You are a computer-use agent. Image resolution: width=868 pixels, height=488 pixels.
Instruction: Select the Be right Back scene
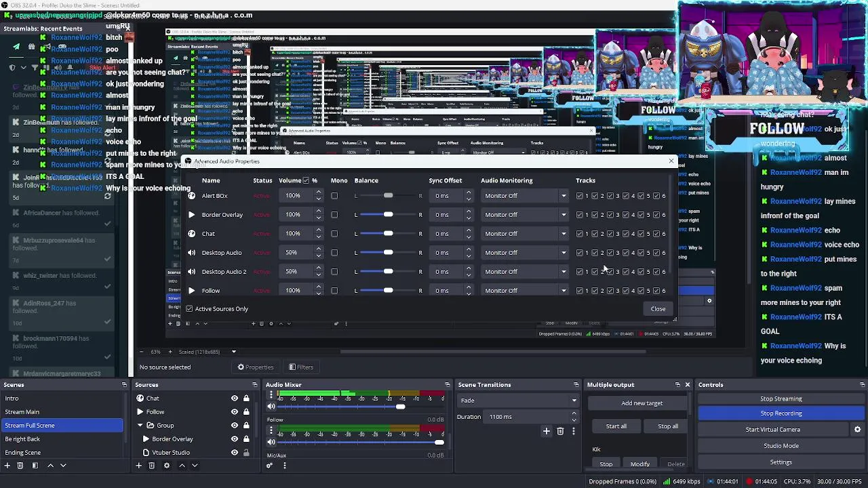click(x=62, y=439)
